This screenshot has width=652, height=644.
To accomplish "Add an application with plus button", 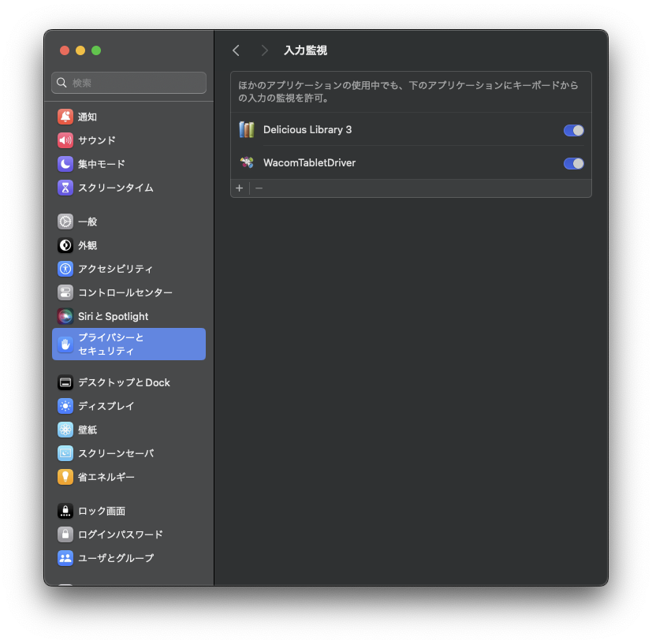I will point(240,188).
